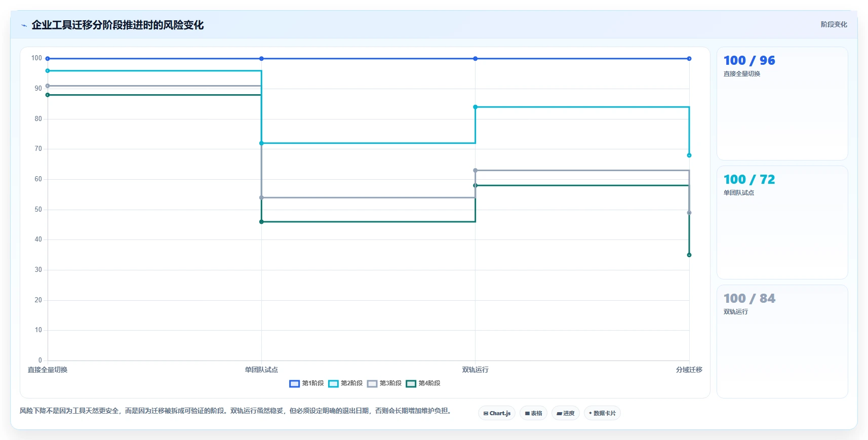
Task: Click the x-axis label 单团队试点
Action: tap(261, 370)
